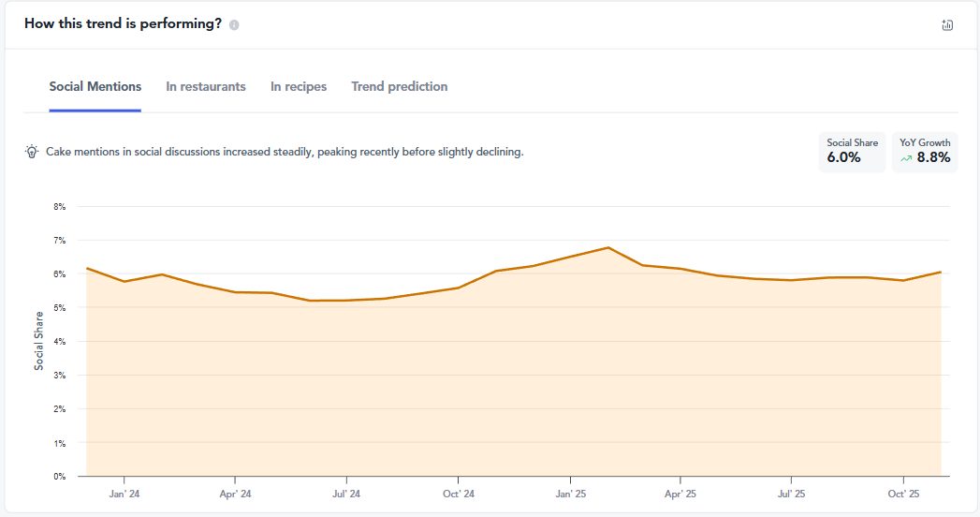Click the green trending-up arrow in YoY Growth
The height and width of the screenshot is (517, 980).
(905, 158)
